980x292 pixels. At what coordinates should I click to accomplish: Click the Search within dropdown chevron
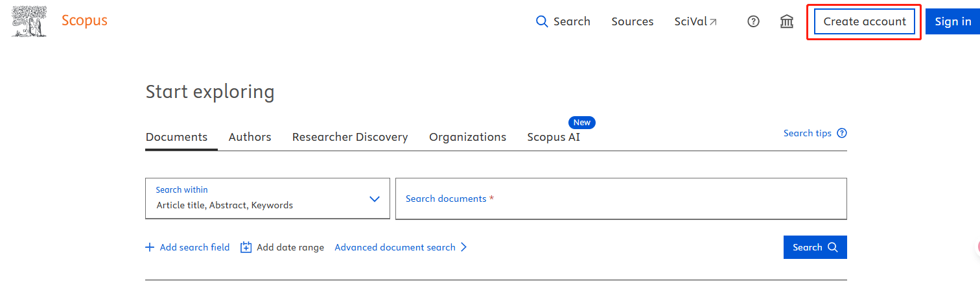click(x=374, y=199)
